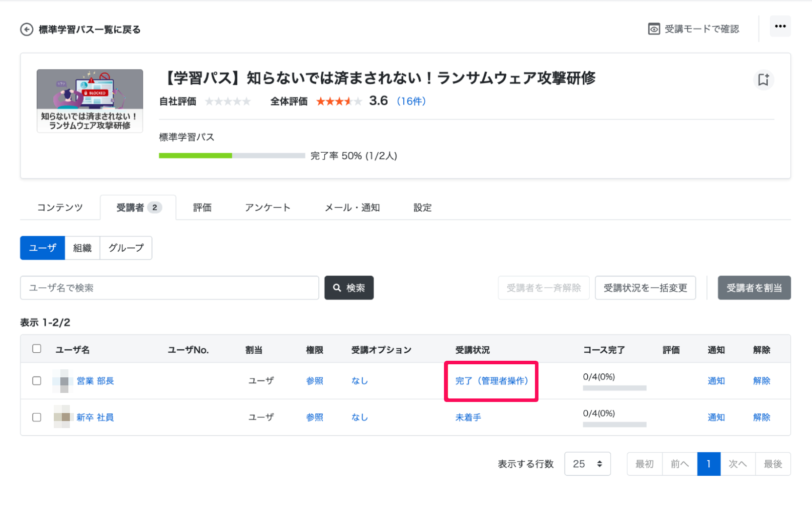Screen dimensions: 812x511
Task: Click なし option in 営業 部長 row
Action: pos(359,381)
